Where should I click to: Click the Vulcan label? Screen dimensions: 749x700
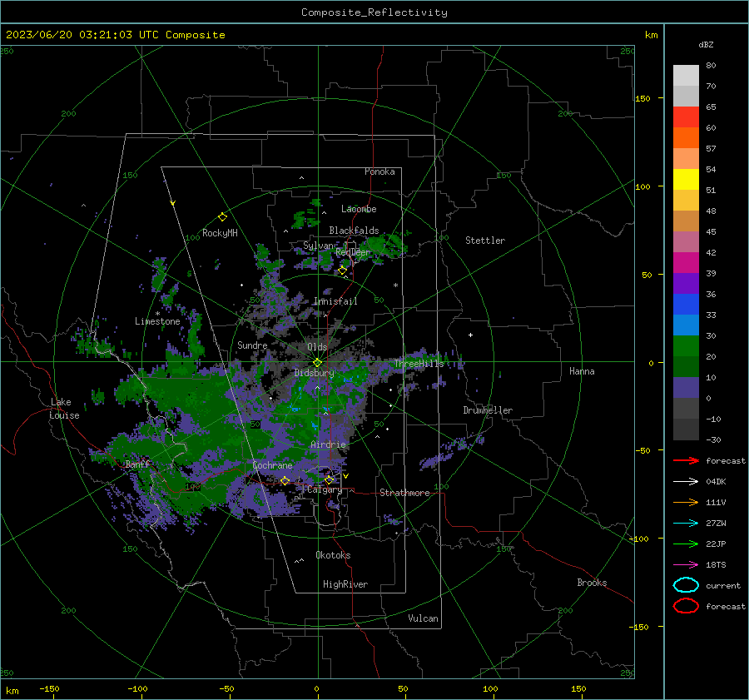(423, 618)
